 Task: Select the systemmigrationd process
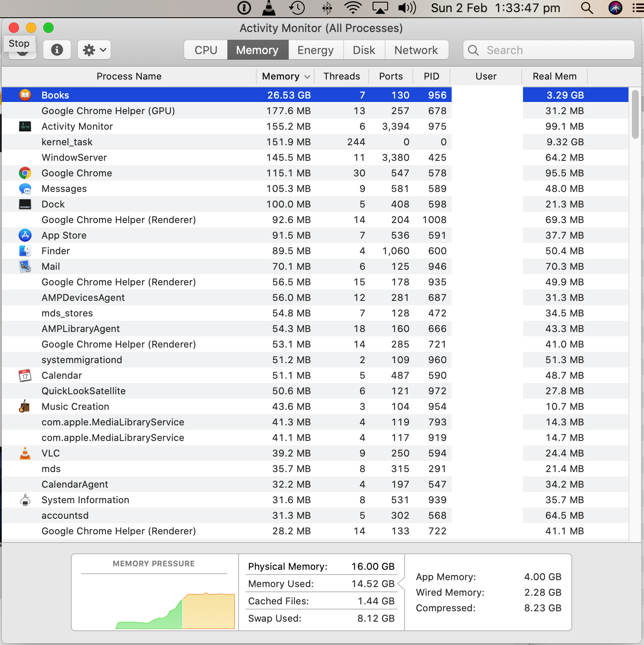(315, 360)
